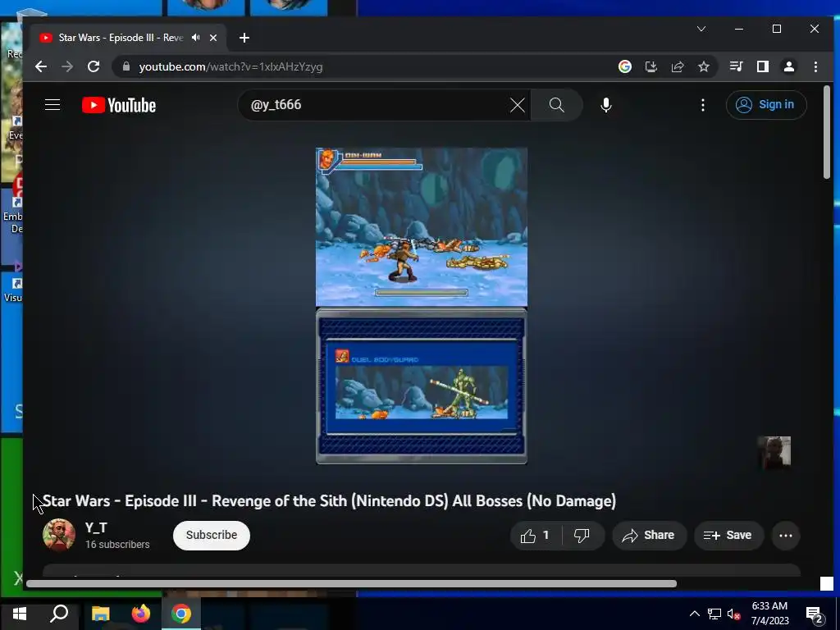The width and height of the screenshot is (840, 630).
Task: Click the muted volume tray icon
Action: 734,614
